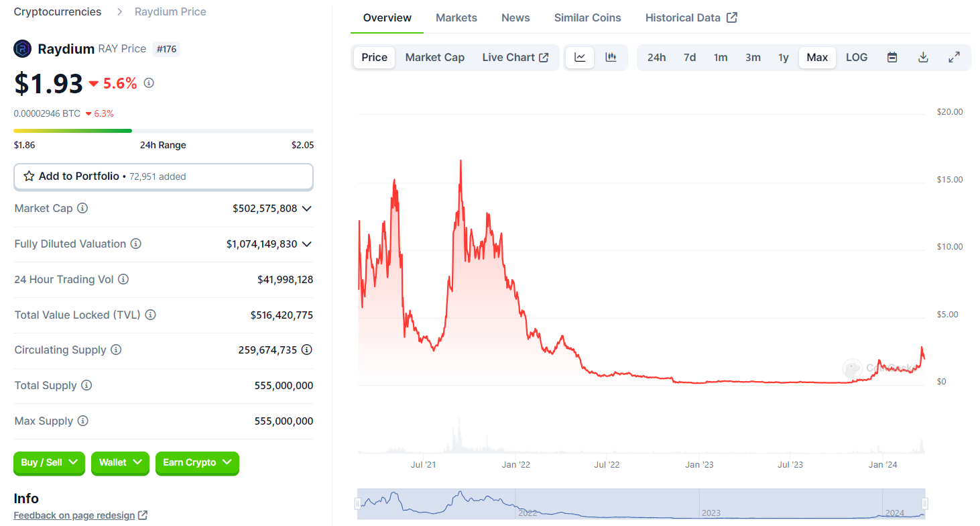Switch to candlestick chart view
The height and width of the screenshot is (526, 980).
611,57
